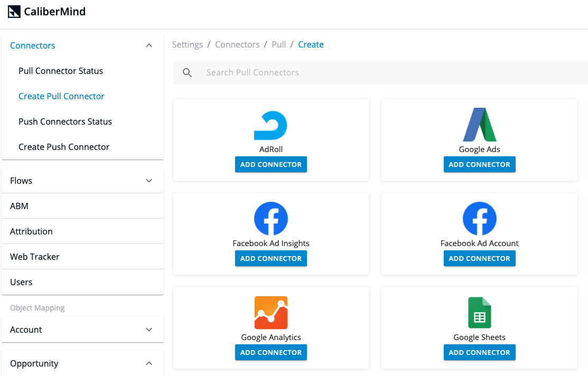Click the Flows sidebar label
Viewport: 588px width, 376px height.
21,181
